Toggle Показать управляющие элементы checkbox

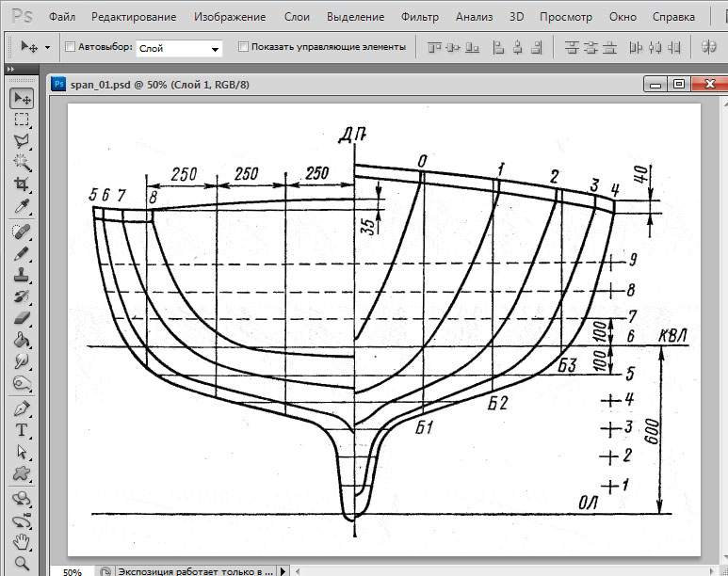[244, 47]
